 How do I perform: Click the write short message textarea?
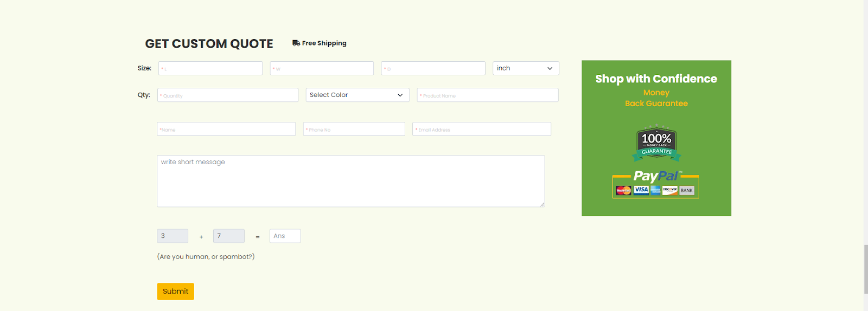(x=351, y=181)
